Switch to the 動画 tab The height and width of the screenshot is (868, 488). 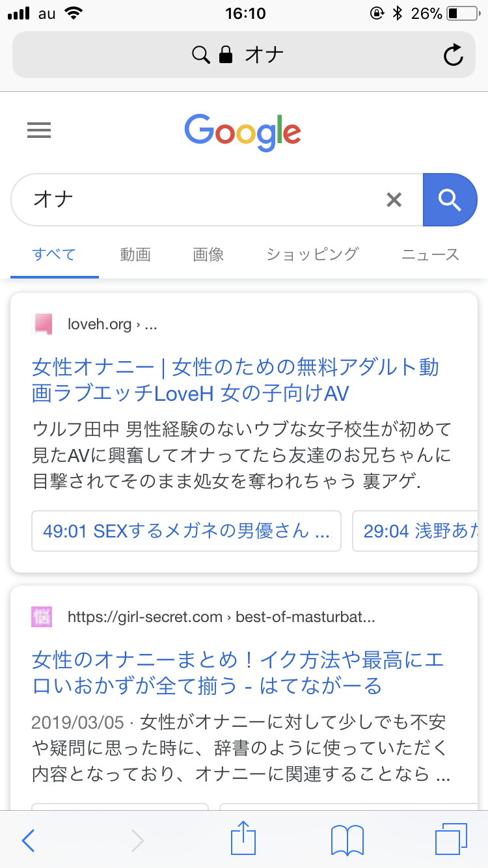click(x=135, y=254)
